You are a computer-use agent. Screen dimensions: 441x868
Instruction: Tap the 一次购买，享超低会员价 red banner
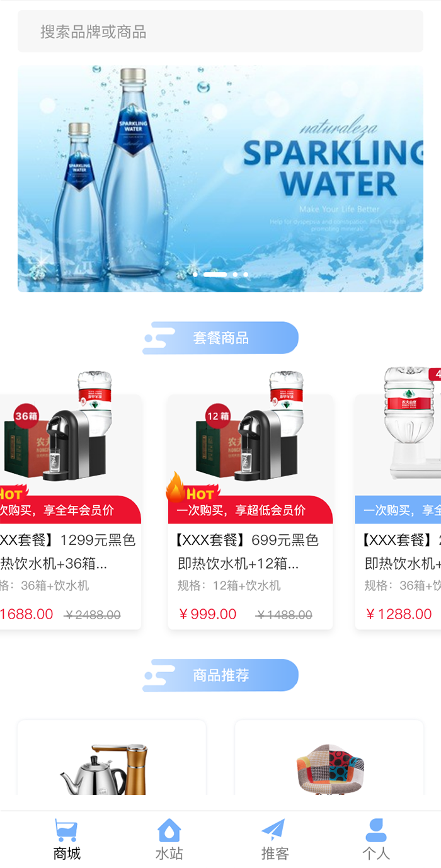point(250,510)
